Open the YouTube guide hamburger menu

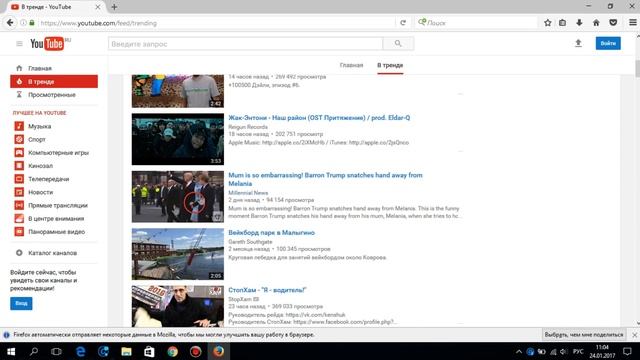click(x=19, y=44)
